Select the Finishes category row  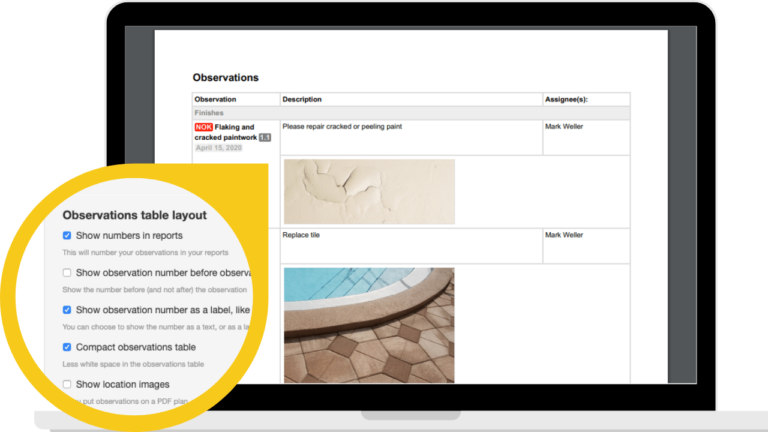411,113
